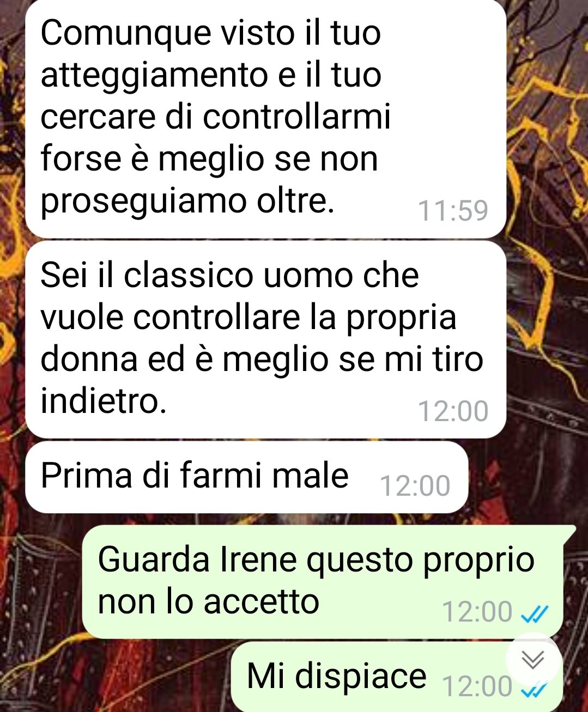Tap read checkmarks beside 'Mi dispiace' message
This screenshot has height=712, width=588.
click(x=534, y=690)
